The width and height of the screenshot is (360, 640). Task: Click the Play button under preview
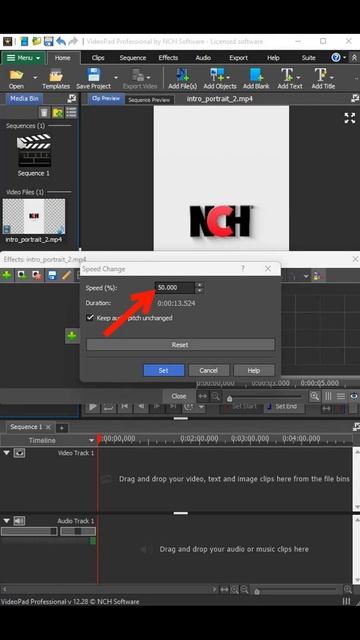(93, 407)
